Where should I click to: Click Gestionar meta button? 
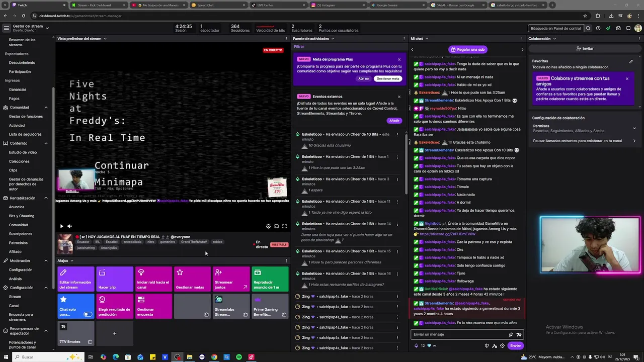387,78
